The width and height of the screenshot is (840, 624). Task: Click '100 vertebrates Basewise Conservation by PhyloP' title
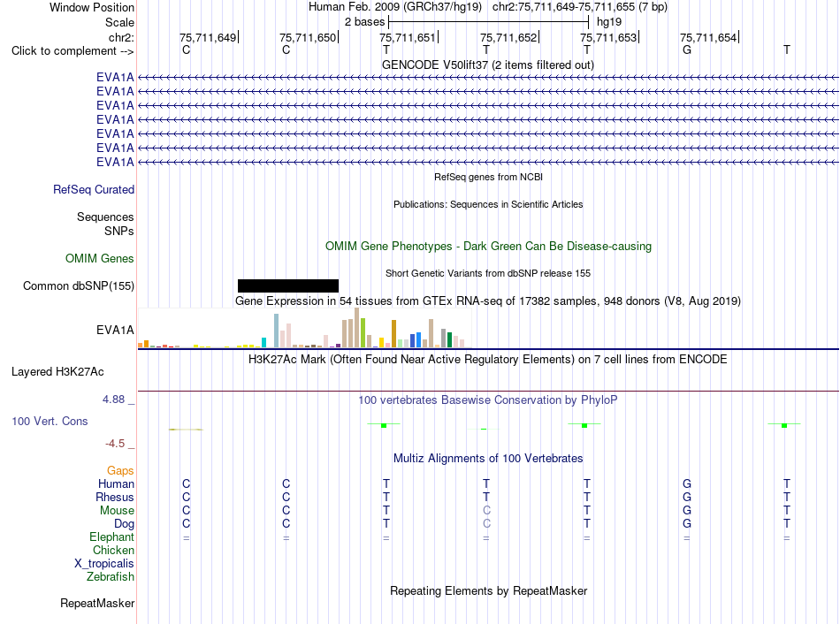pyautogui.click(x=488, y=400)
